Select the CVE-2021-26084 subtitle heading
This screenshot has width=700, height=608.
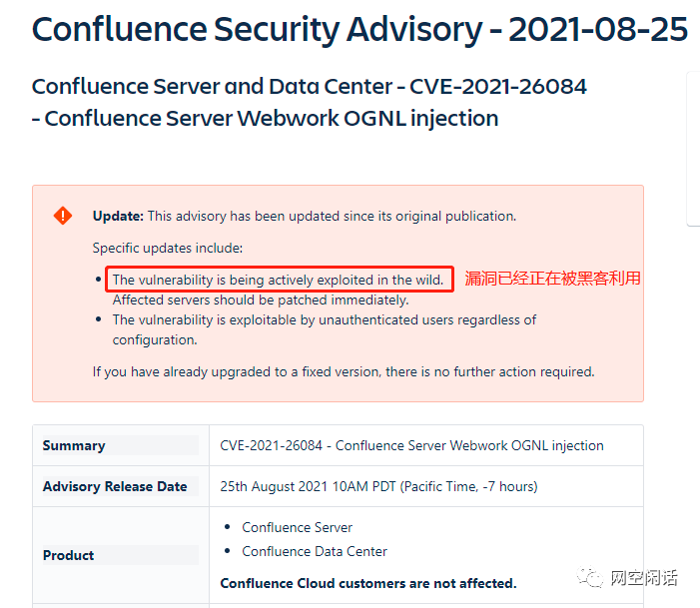310,102
